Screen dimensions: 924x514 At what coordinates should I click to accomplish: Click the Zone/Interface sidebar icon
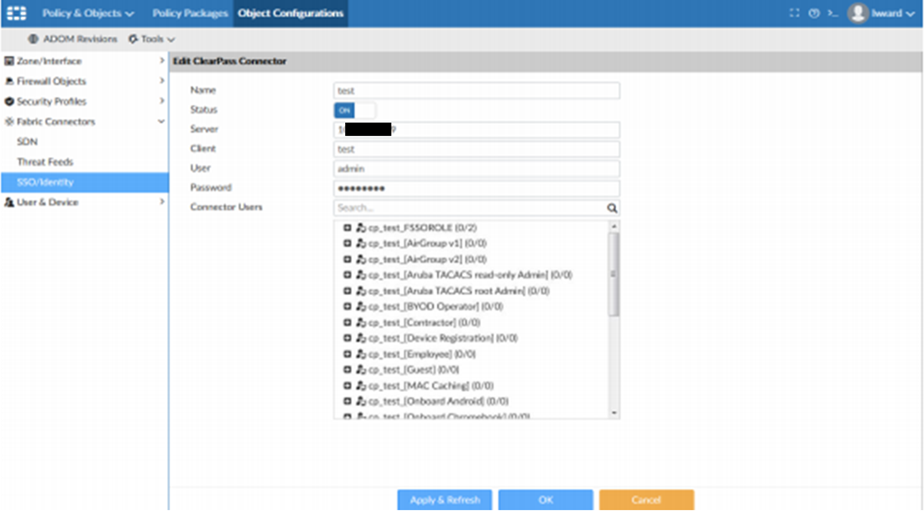coord(9,61)
